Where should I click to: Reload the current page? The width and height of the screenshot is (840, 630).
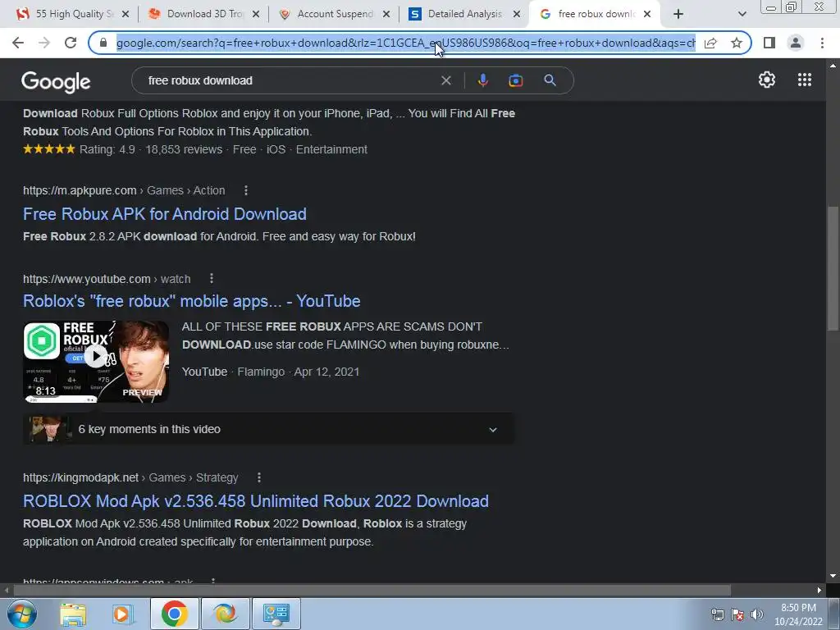[x=71, y=43]
